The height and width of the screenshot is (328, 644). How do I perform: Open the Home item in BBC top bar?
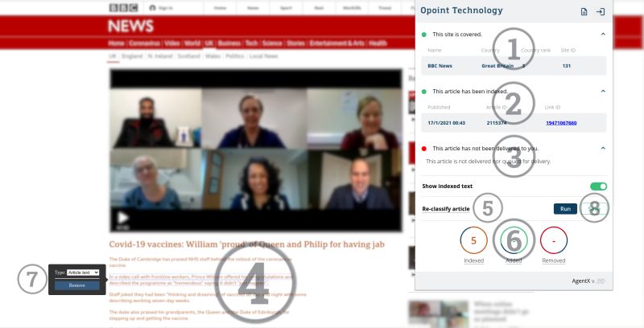click(x=220, y=8)
